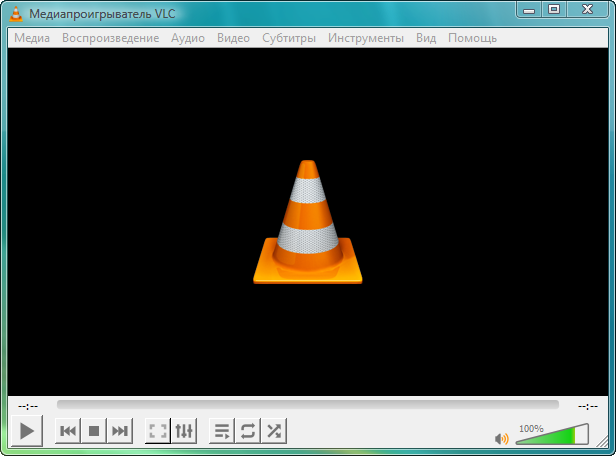Expand the Субтитры menu
Viewport: 616px width, 456px height.
pos(289,38)
